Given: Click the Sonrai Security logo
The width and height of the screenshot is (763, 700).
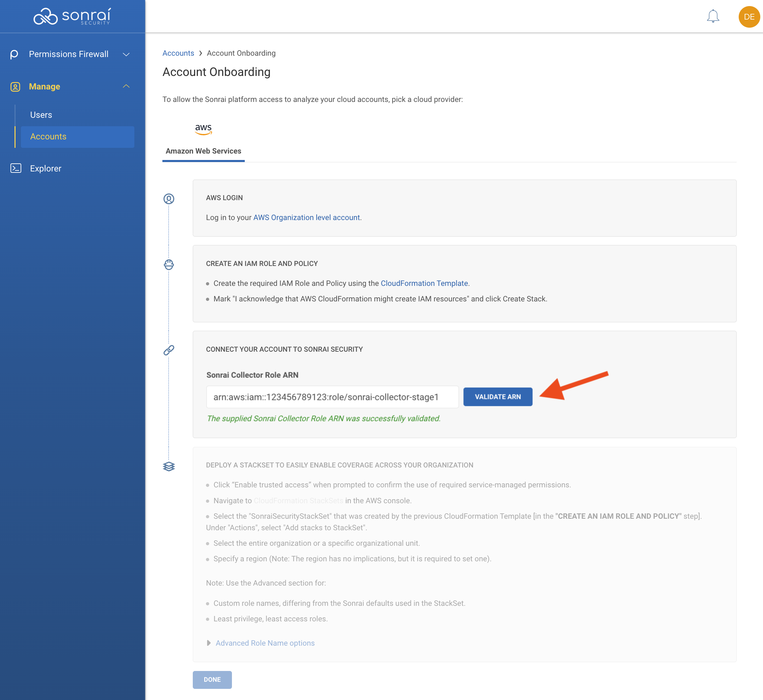Looking at the screenshot, I should pyautogui.click(x=72, y=16).
